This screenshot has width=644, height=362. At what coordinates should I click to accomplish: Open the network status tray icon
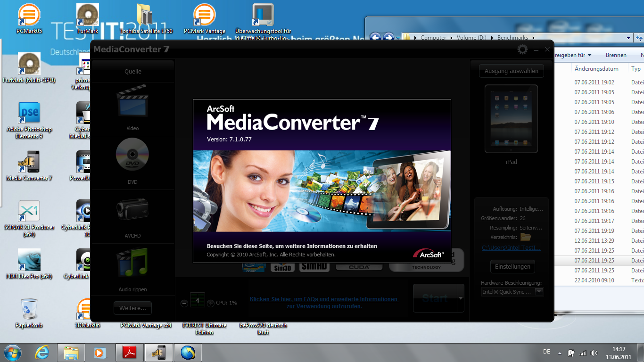(x=583, y=353)
